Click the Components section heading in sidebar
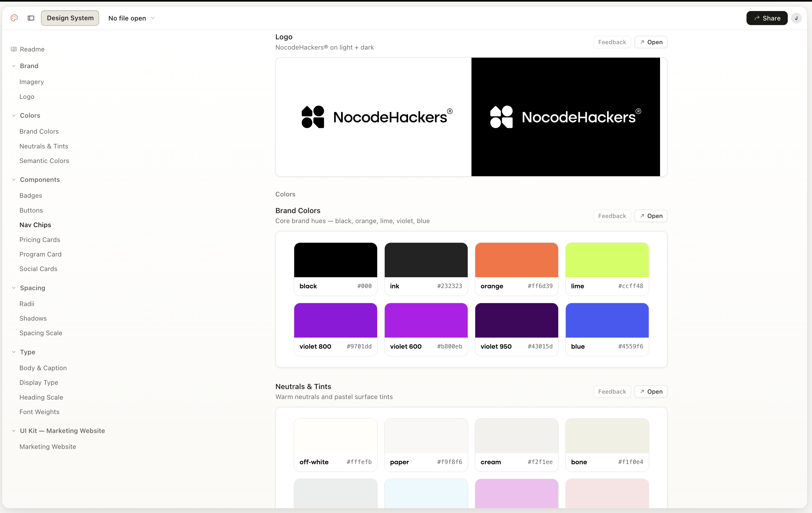The height and width of the screenshot is (513, 812). point(40,180)
